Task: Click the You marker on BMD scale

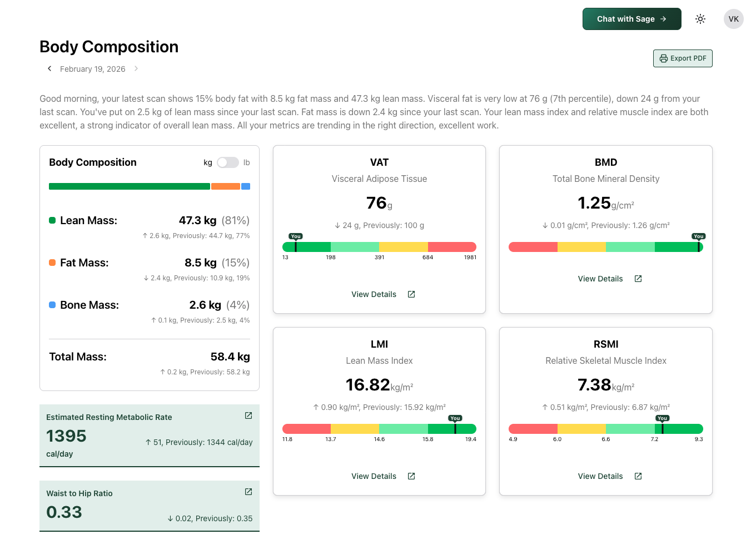Action: click(x=699, y=236)
